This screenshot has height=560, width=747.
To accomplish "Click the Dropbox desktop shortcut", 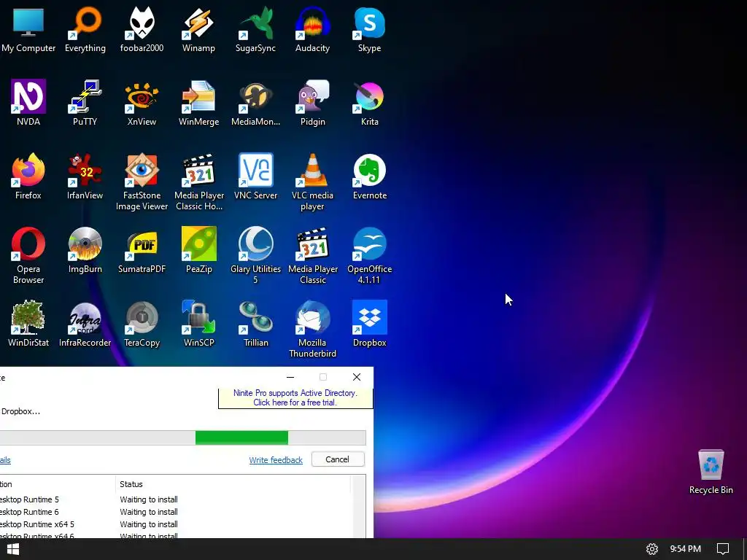I will 369,324.
